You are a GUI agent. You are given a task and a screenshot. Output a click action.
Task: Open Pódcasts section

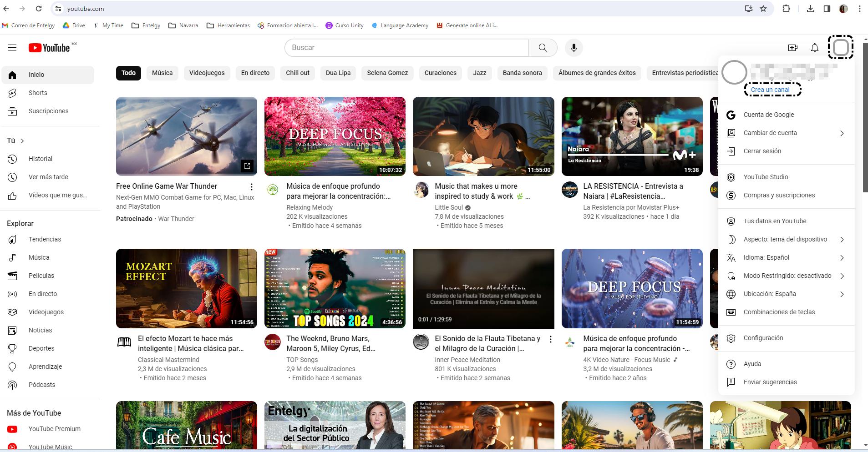coord(48,385)
